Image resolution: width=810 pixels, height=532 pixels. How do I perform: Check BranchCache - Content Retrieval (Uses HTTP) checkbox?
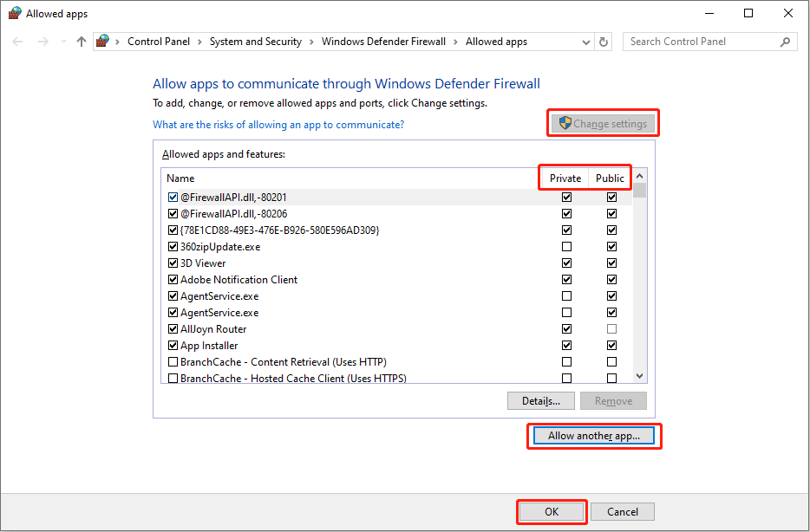[173, 361]
